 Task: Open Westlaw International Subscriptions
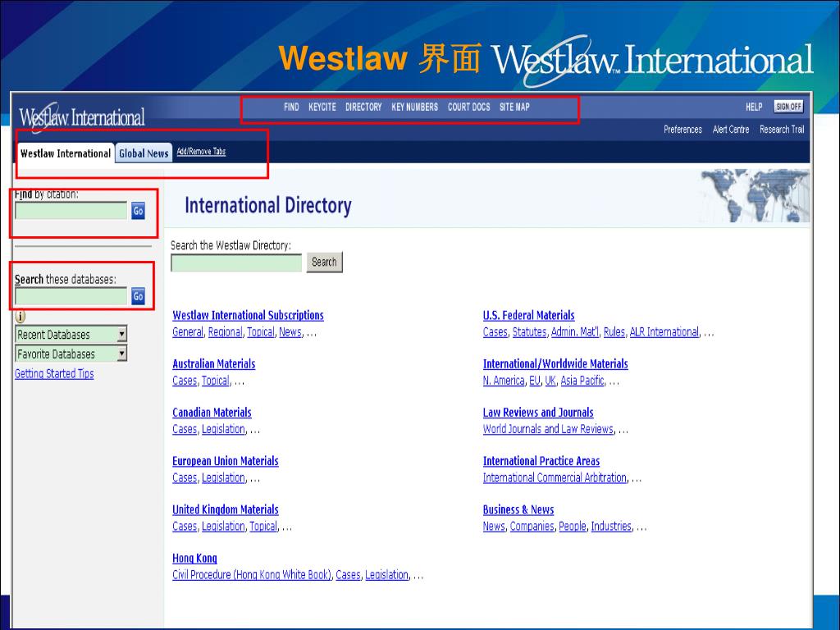(248, 316)
